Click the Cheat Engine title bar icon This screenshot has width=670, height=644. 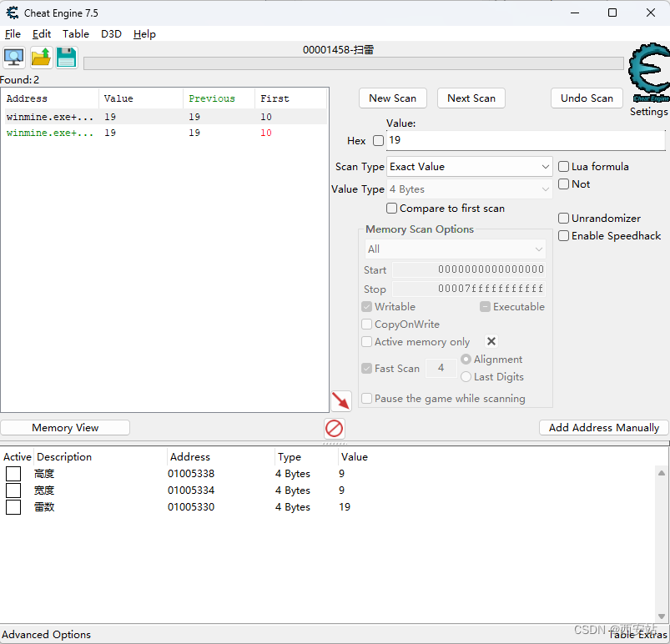[13, 13]
